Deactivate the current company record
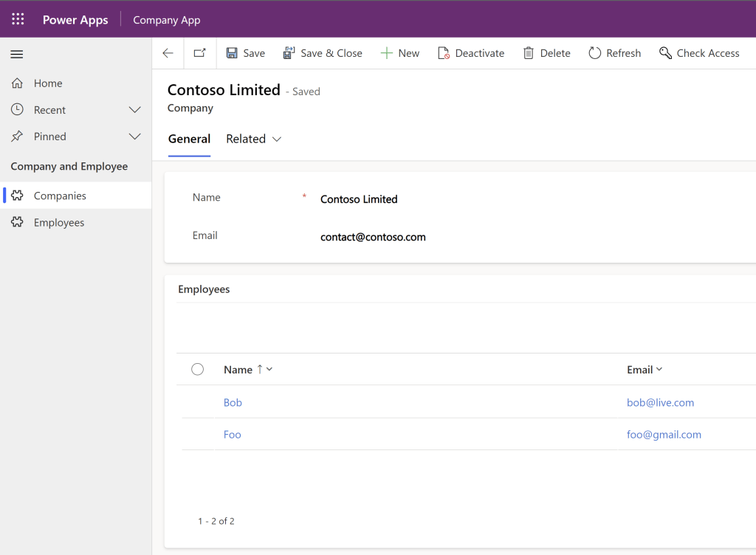756x555 pixels. 471,53
